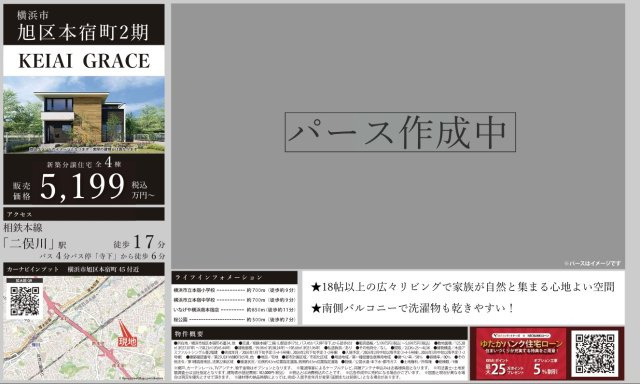Click the 販売価格 label

(22, 191)
